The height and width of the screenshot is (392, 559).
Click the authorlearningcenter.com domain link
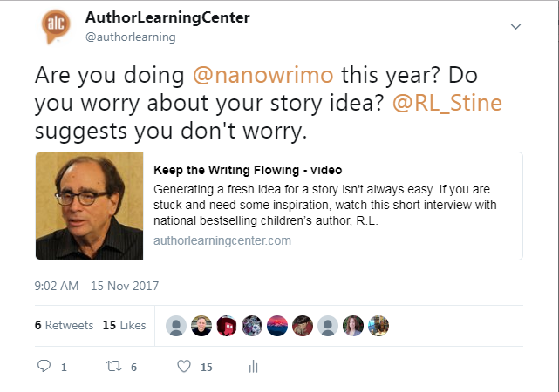[x=222, y=240]
